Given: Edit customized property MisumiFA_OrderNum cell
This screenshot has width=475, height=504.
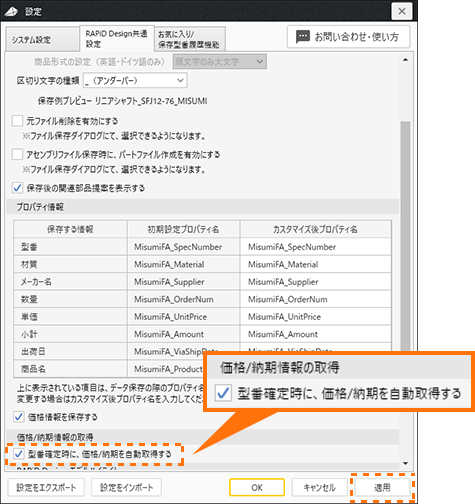Looking at the screenshot, I should [x=315, y=299].
